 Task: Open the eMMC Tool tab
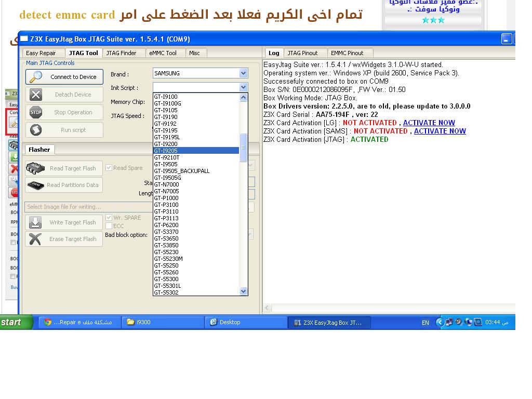pyautogui.click(x=163, y=53)
